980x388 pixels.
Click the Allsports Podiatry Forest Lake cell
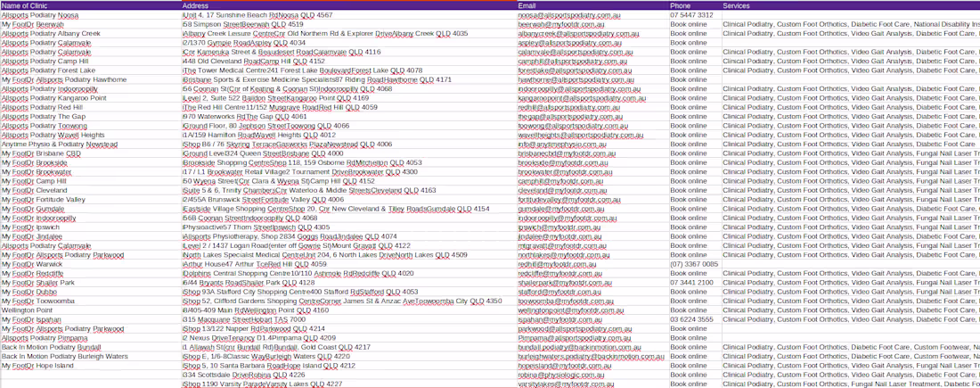tap(91, 70)
